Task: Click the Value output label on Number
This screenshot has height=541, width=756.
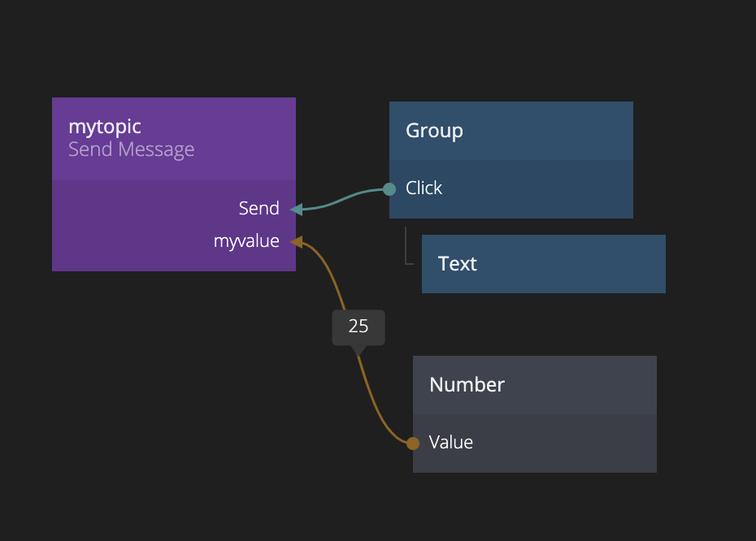Action: pos(450,443)
